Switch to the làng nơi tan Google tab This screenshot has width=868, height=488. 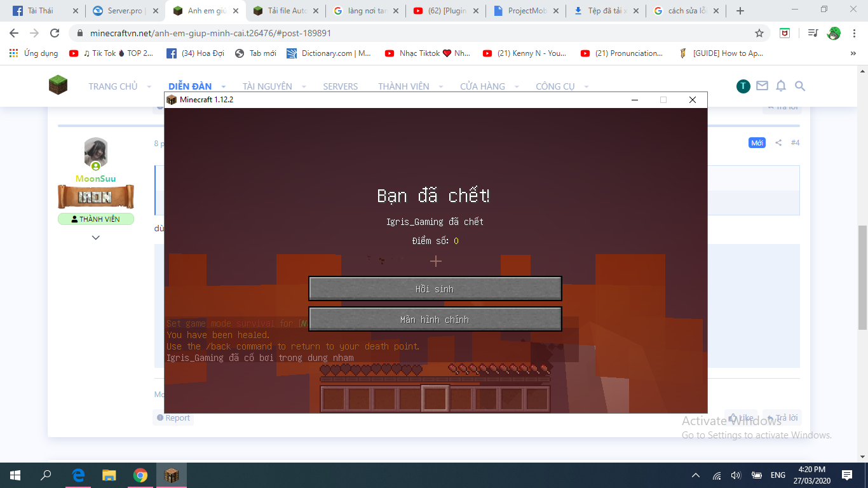click(367, 11)
